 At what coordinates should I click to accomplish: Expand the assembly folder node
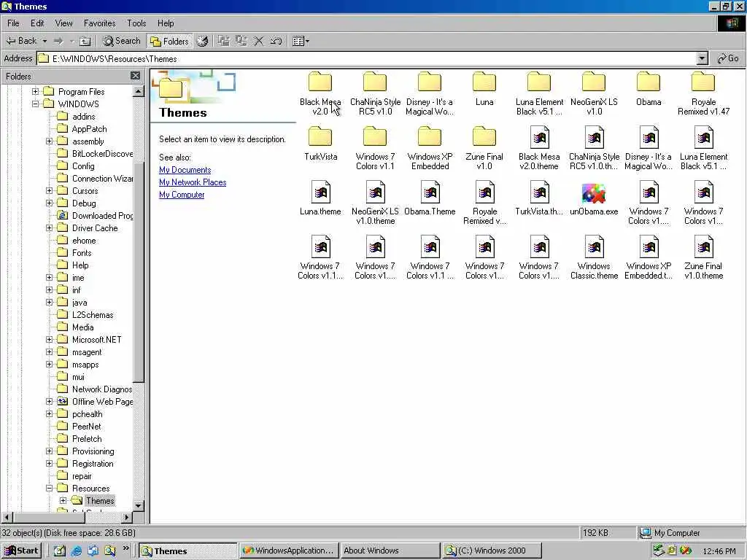pos(49,141)
